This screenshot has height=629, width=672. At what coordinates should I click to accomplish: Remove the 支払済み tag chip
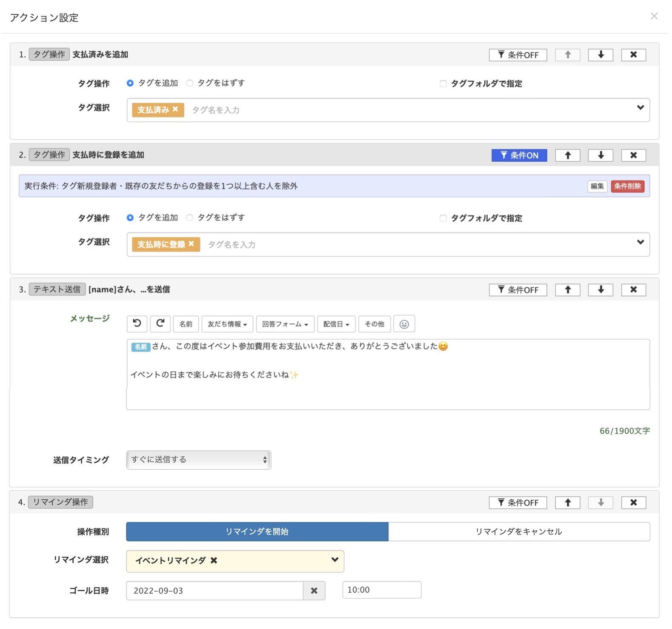pyautogui.click(x=175, y=109)
